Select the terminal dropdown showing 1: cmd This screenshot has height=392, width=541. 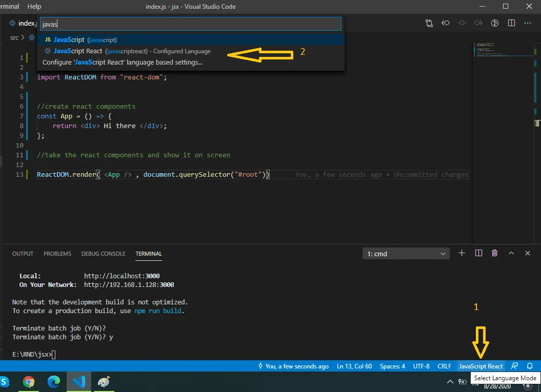point(406,254)
